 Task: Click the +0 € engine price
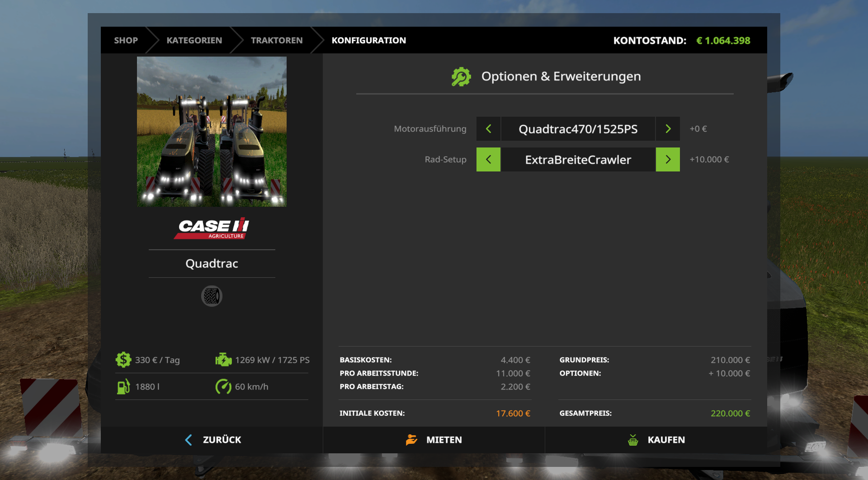point(698,129)
